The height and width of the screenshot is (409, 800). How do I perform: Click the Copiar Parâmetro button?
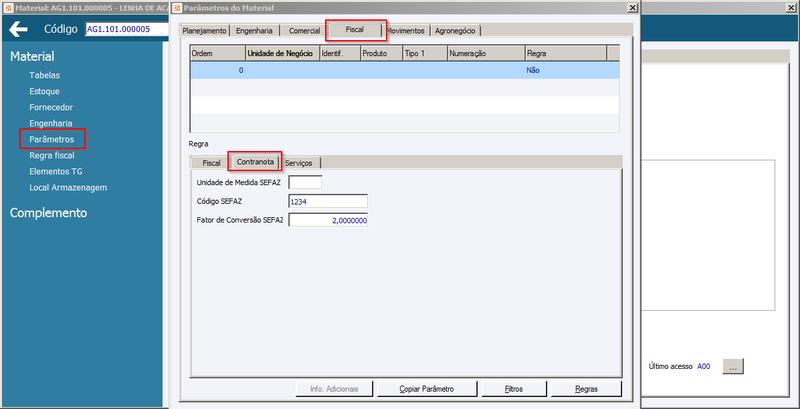coord(427,389)
